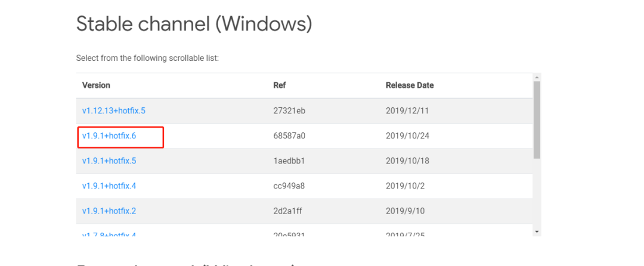This screenshot has width=644, height=266.
Task: Select the 1aedbb1 ref cell
Action: 289,161
